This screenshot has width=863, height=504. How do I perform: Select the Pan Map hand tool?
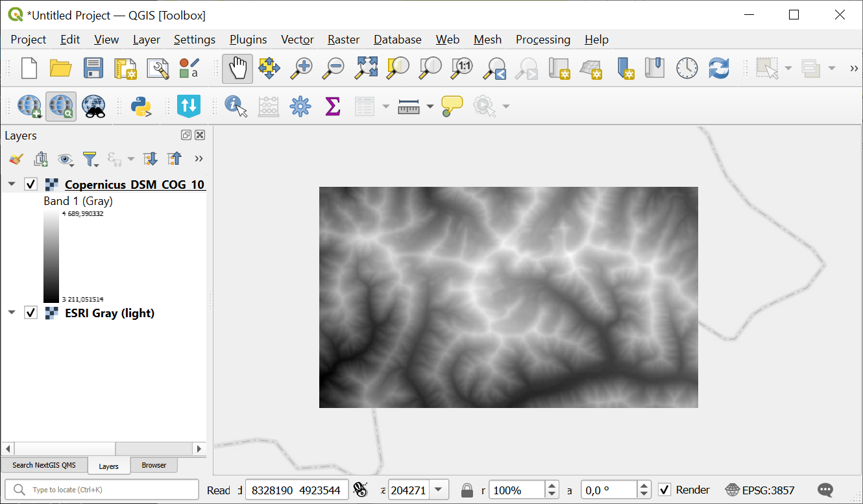[x=237, y=69]
